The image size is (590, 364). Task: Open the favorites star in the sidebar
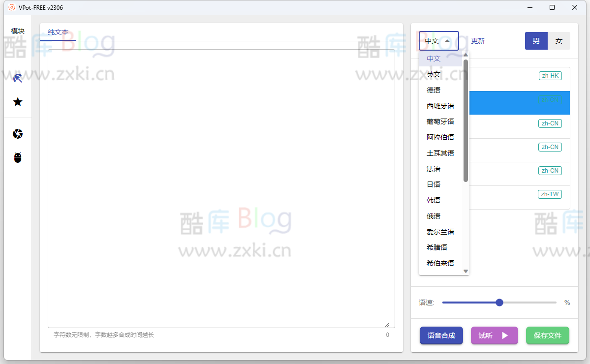click(18, 102)
